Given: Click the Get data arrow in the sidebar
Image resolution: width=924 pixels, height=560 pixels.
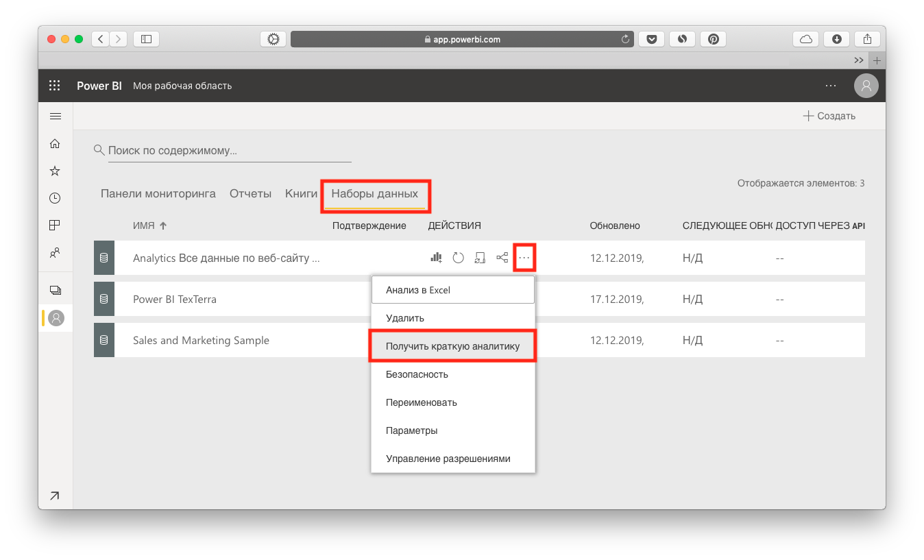Looking at the screenshot, I should click(x=55, y=496).
